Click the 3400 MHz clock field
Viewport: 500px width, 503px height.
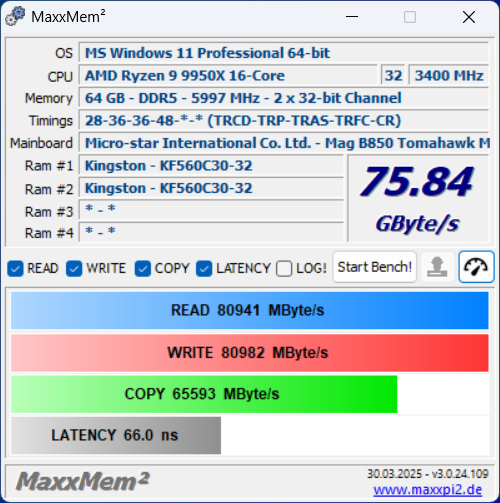click(x=449, y=76)
